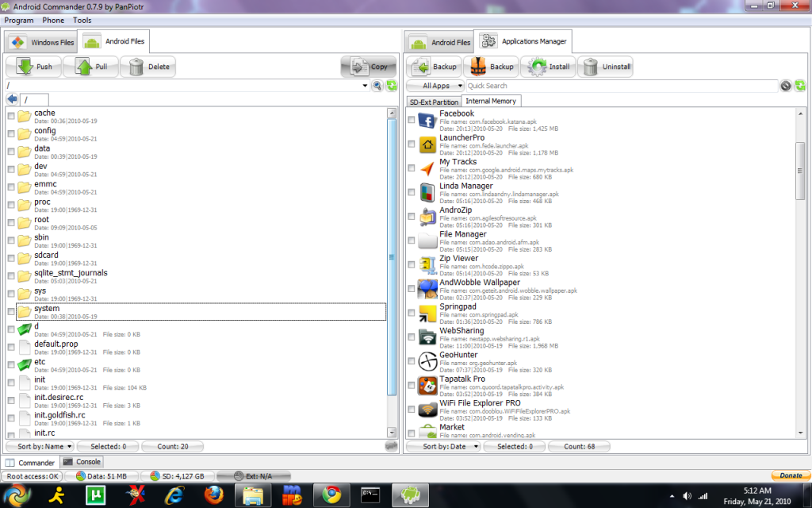Viewport: 812px width, 508px height.
Task: Select the sqlite_stmt_journals folder name
Action: click(71, 273)
